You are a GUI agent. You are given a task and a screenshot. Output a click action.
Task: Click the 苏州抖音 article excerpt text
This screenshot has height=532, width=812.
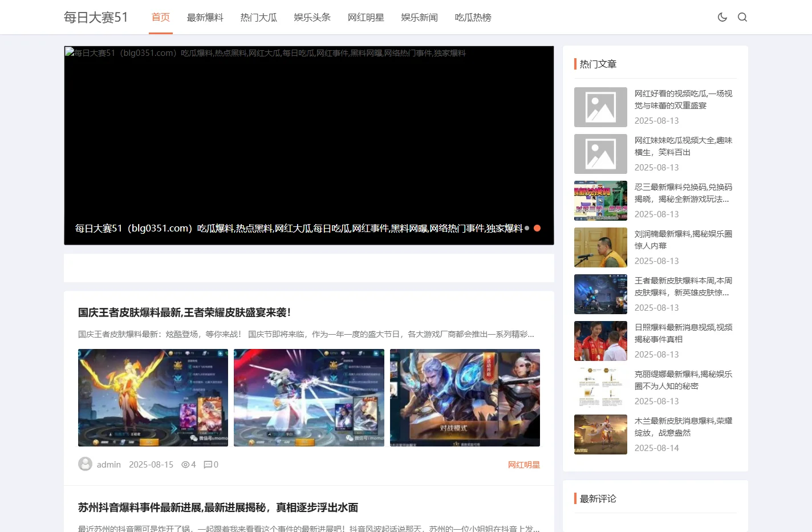coord(308,529)
